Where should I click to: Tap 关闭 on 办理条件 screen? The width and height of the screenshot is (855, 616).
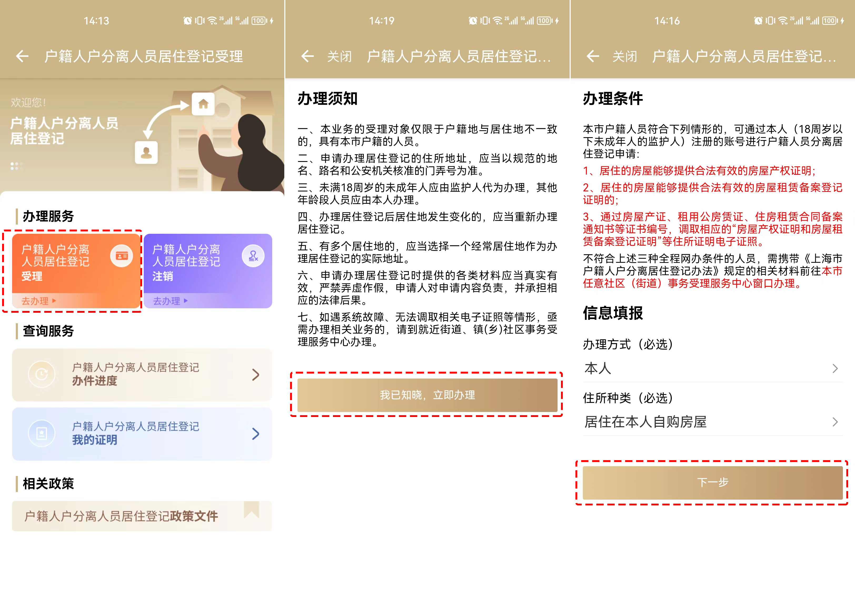pyautogui.click(x=625, y=57)
